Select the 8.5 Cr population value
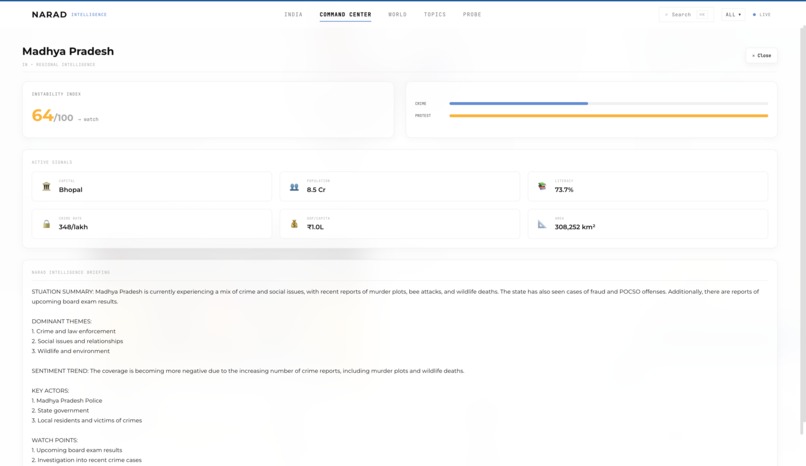The width and height of the screenshot is (806, 466). pyautogui.click(x=316, y=190)
